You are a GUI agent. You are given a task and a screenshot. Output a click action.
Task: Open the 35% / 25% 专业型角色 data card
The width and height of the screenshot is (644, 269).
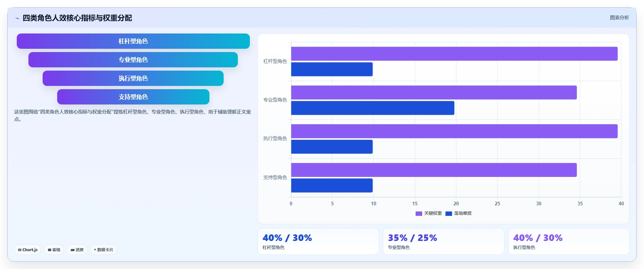(444, 241)
